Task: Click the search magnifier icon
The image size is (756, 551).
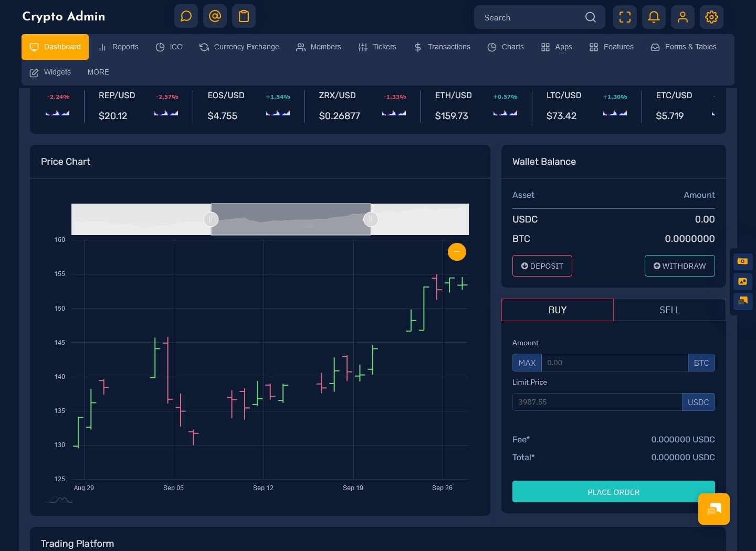Action: pyautogui.click(x=591, y=17)
